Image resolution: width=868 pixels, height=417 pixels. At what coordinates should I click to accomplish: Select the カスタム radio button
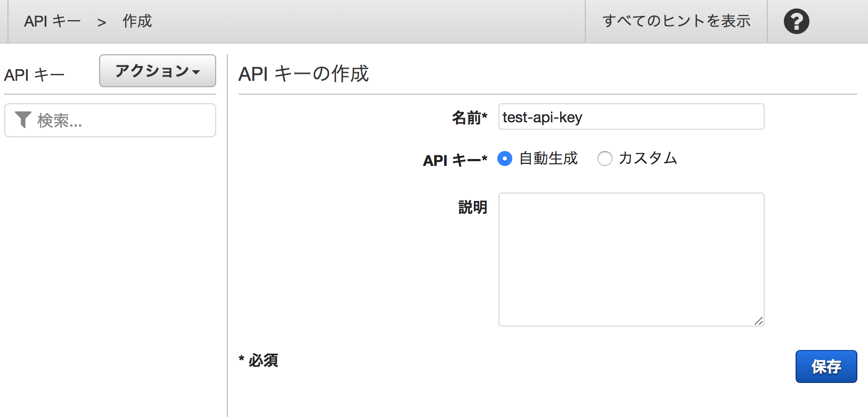tap(604, 159)
